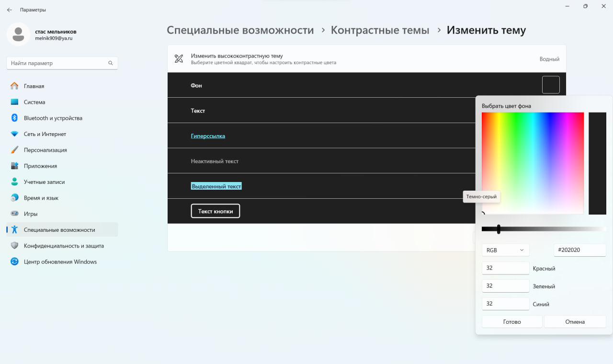Click the стас мельников account name
This screenshot has width=613, height=364.
[x=56, y=31]
